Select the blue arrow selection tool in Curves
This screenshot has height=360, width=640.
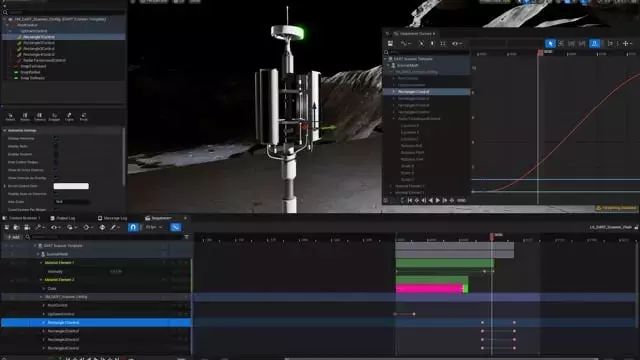pos(550,43)
